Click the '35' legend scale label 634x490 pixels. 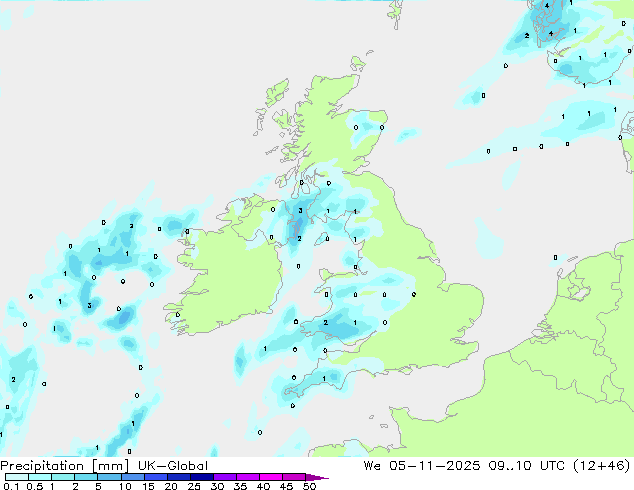[240, 486]
